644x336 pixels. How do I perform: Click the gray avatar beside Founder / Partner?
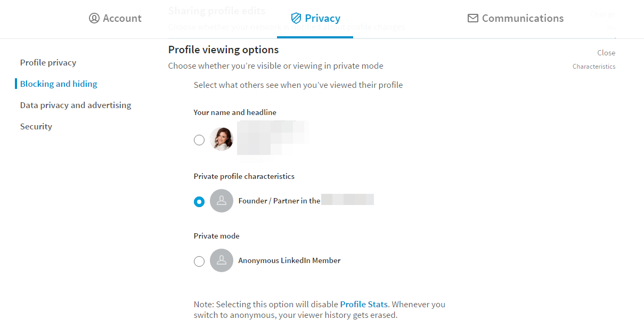(222, 201)
